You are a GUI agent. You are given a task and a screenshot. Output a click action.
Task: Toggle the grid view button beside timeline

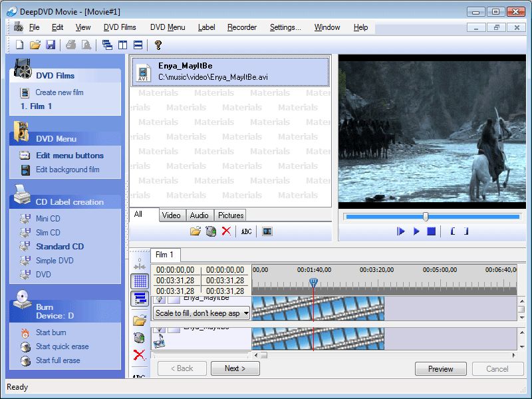tap(140, 281)
